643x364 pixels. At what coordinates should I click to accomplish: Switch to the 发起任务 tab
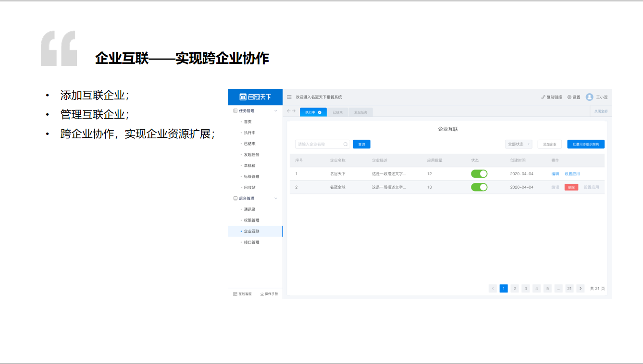pyautogui.click(x=361, y=112)
